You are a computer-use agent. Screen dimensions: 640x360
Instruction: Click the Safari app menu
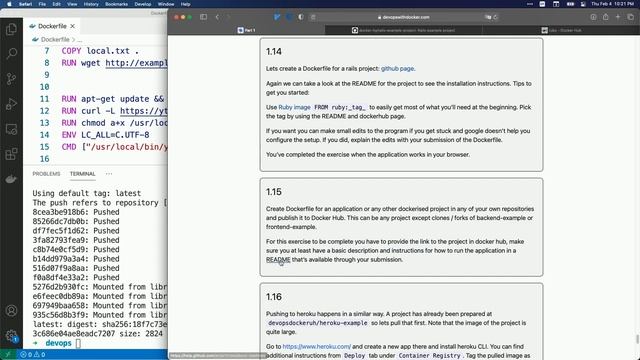[25, 4]
